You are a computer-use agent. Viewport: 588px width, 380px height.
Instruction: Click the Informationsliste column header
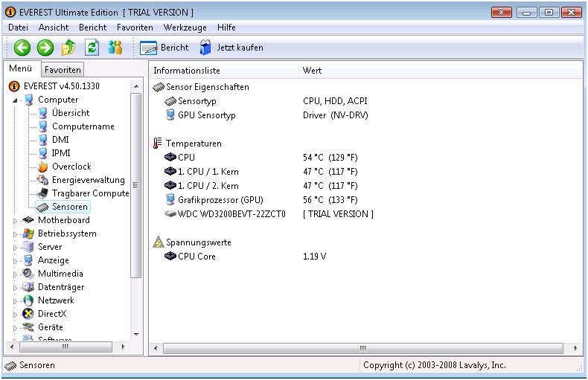click(224, 71)
